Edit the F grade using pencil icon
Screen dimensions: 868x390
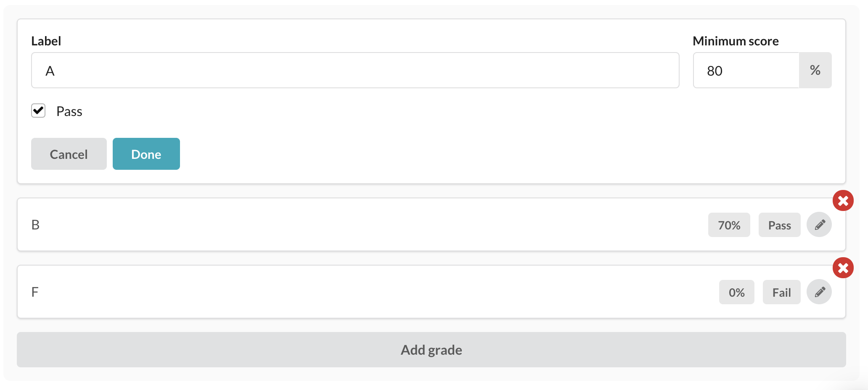coord(819,292)
